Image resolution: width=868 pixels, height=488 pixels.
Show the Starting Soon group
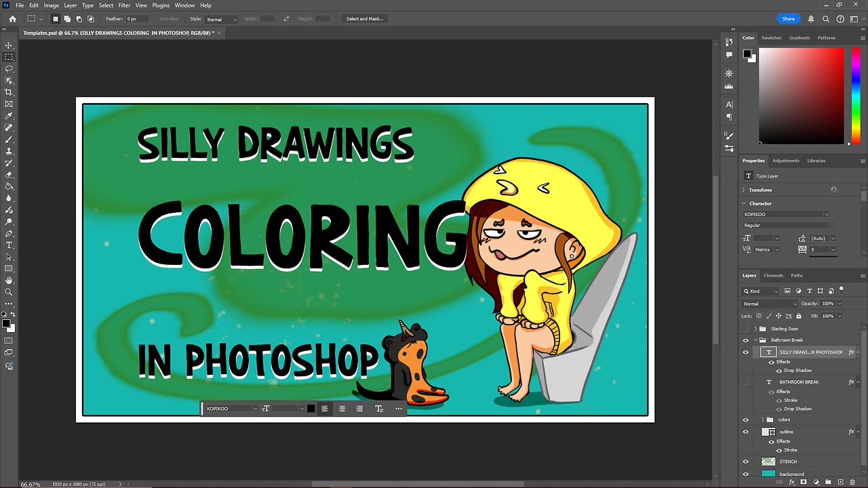point(746,329)
